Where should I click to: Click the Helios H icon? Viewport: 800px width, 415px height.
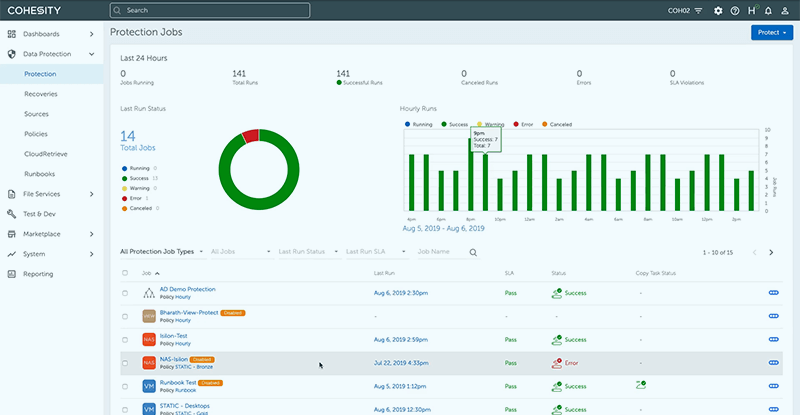(x=752, y=10)
